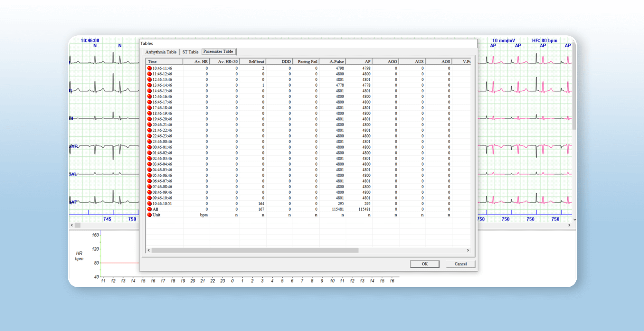Select the Pacemaker Table tab
The width and height of the screenshot is (644, 331).
(218, 51)
